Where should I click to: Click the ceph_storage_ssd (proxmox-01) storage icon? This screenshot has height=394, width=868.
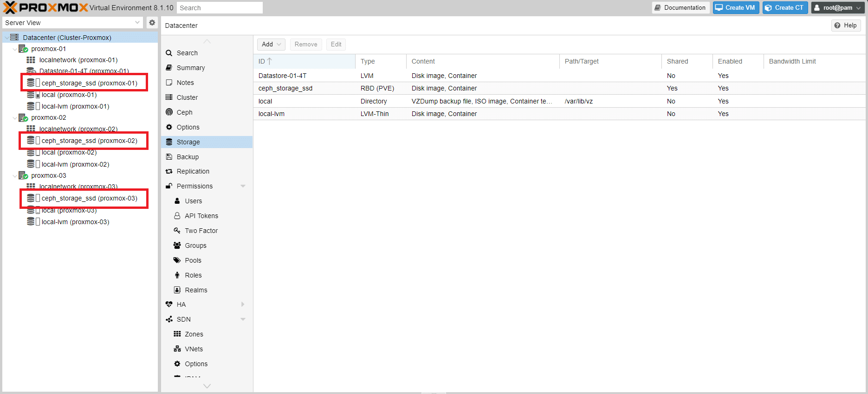point(31,83)
